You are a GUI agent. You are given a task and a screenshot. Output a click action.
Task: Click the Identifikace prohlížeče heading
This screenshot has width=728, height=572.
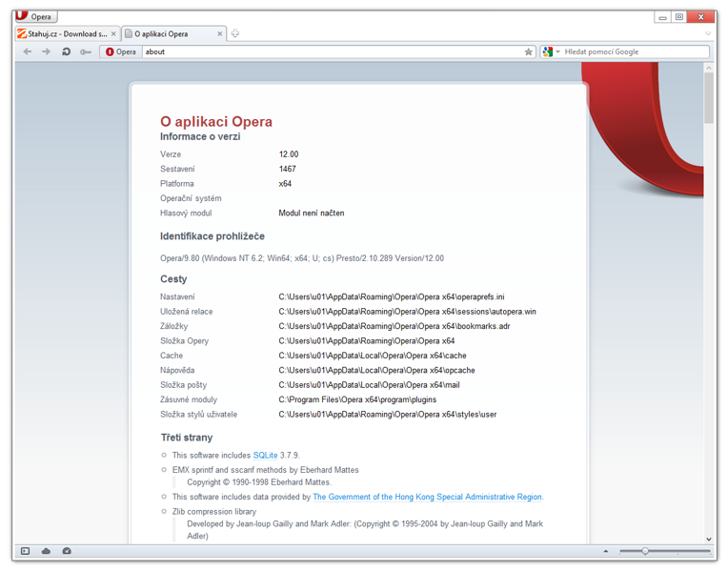[212, 236]
